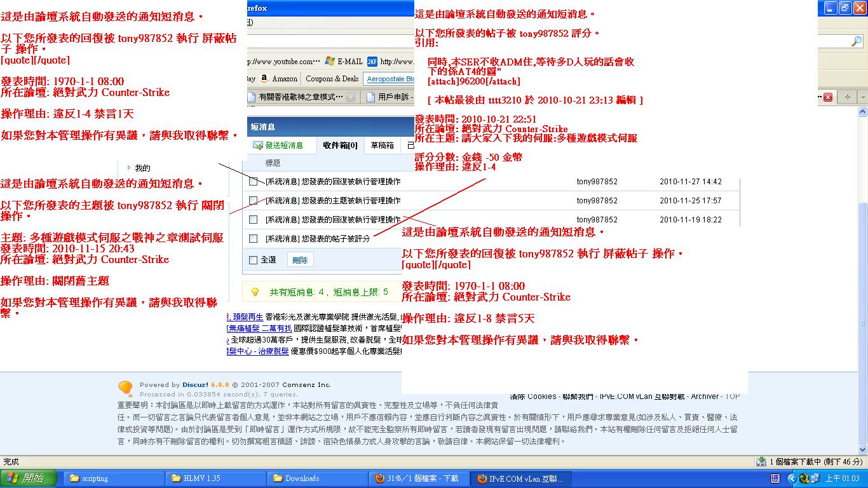
Task: Switch to the 草稿箱 tab
Action: 382,146
